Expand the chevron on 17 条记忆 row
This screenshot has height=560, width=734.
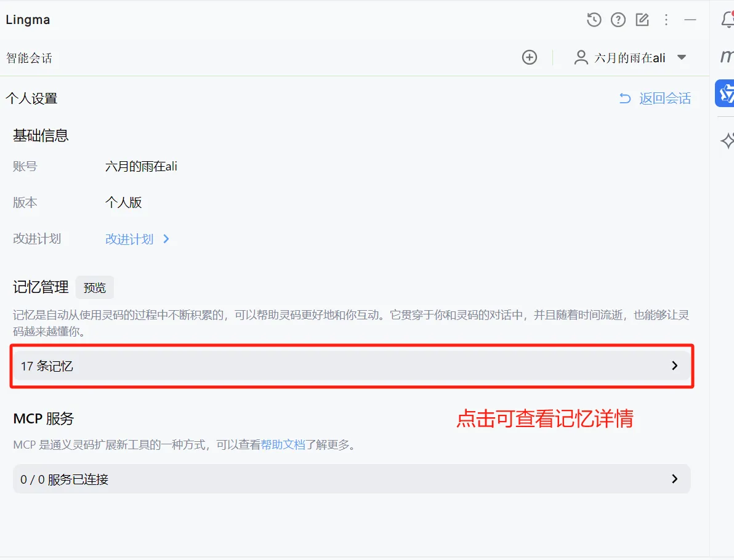pos(674,366)
